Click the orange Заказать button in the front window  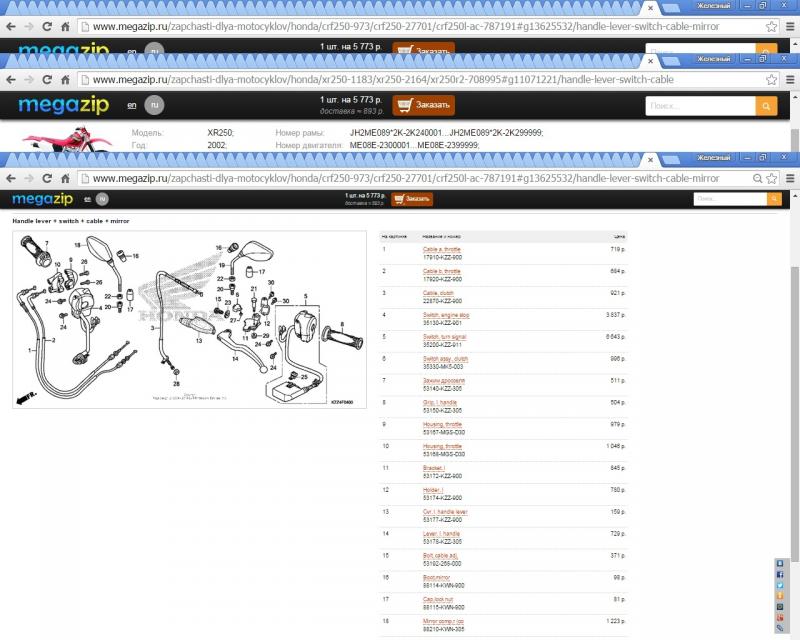(412, 199)
